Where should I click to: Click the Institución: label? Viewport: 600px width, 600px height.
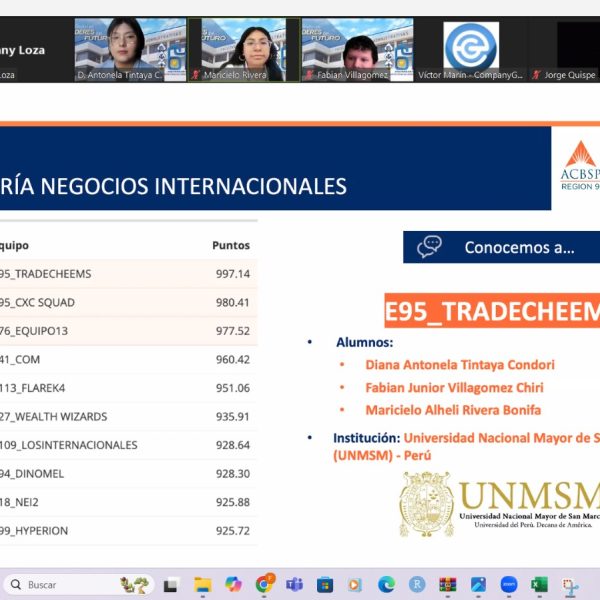[367, 438]
